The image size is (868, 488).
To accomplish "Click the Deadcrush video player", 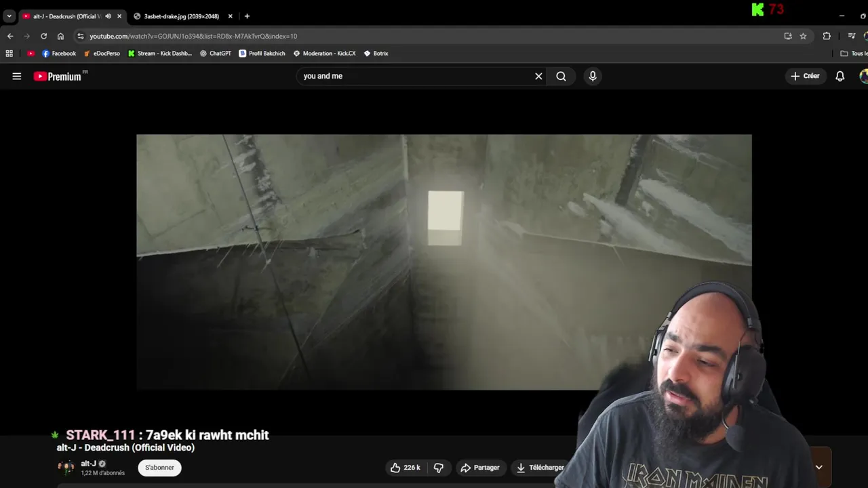I will click(x=444, y=262).
